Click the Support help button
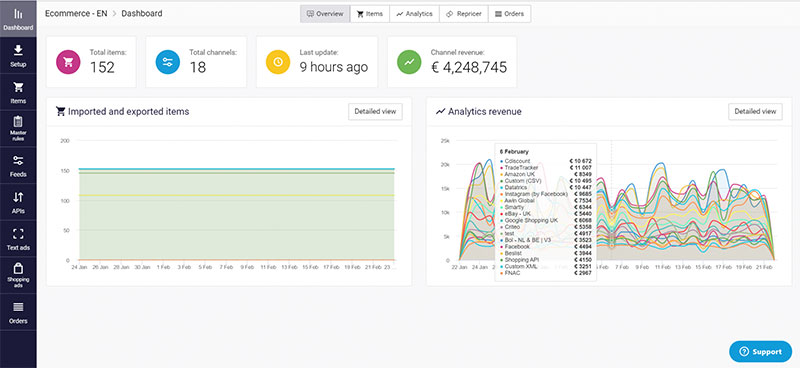Viewport: 800px width, 368px height. (761, 352)
